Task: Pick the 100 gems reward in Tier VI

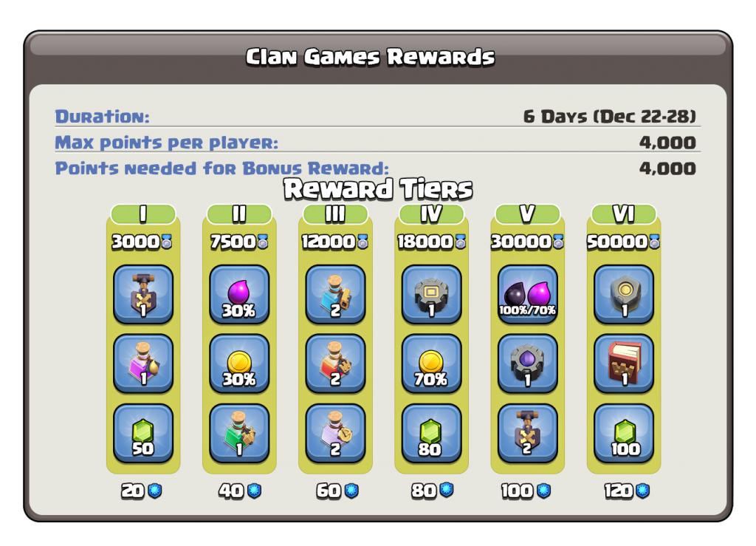Action: click(x=623, y=433)
